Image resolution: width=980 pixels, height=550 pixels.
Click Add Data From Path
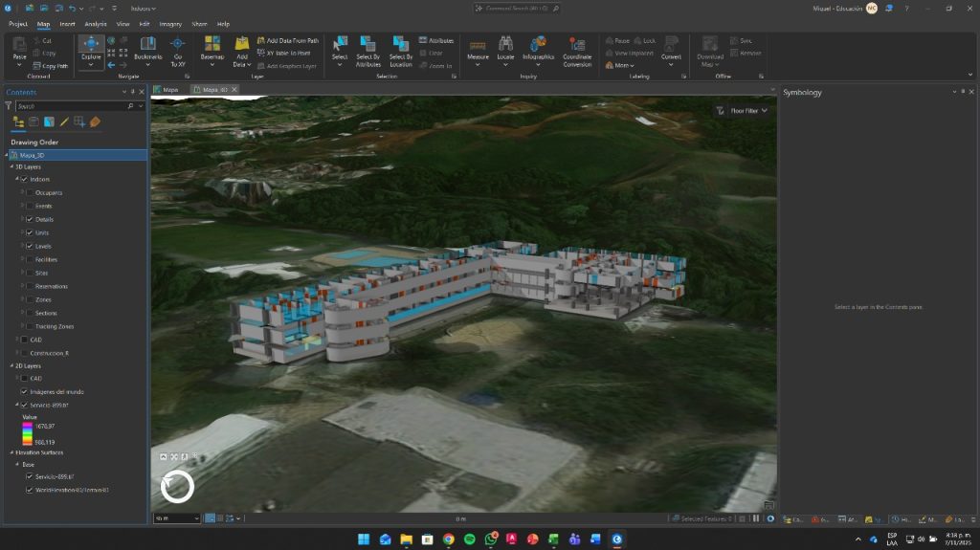(x=292, y=41)
